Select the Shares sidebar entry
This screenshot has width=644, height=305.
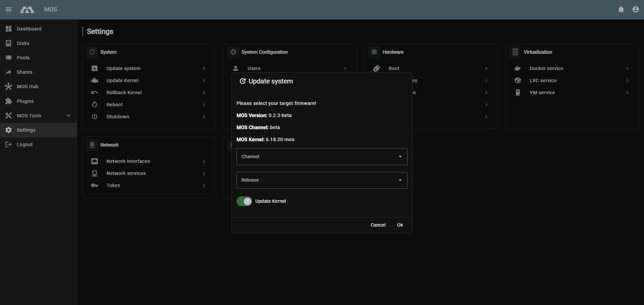(24, 72)
